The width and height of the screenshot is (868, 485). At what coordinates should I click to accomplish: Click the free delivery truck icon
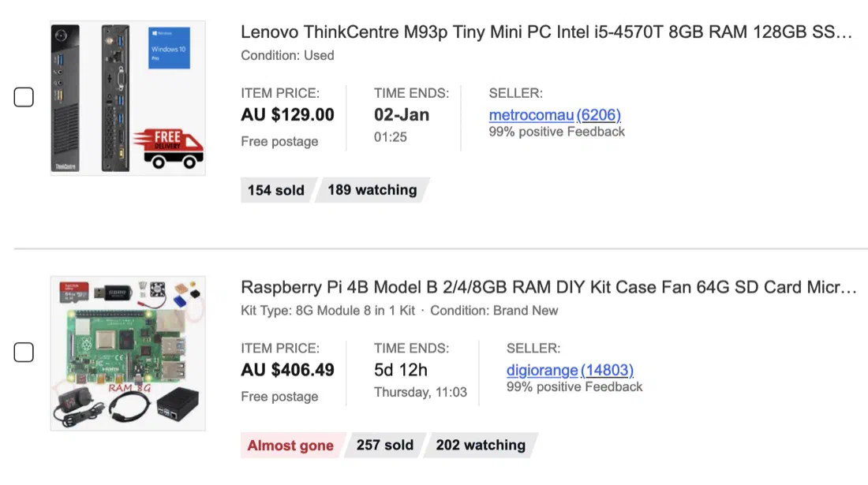tap(170, 149)
